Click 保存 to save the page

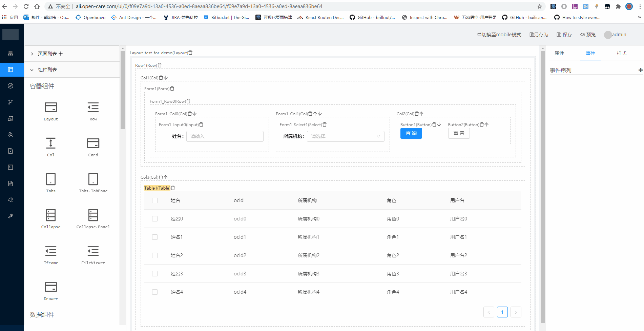tap(564, 35)
